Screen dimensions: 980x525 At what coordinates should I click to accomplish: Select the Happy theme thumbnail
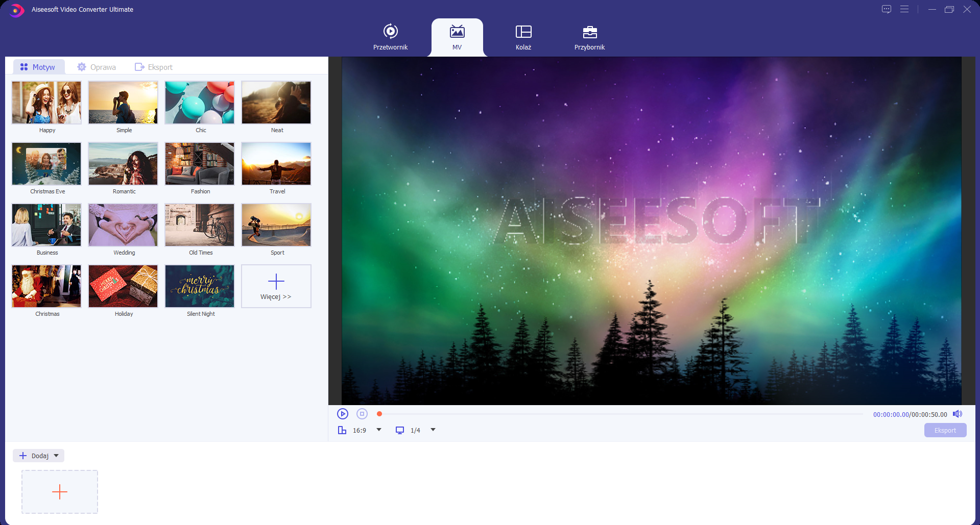pos(46,103)
